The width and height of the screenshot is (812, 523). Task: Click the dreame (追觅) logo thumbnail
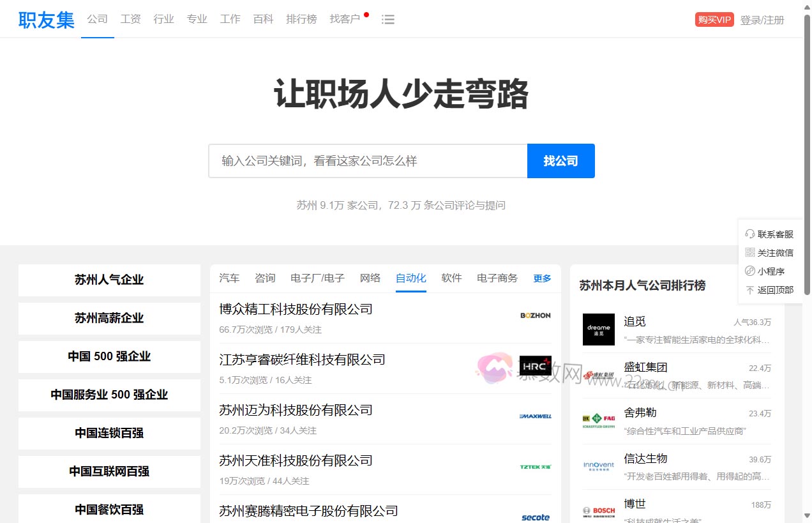pos(598,330)
